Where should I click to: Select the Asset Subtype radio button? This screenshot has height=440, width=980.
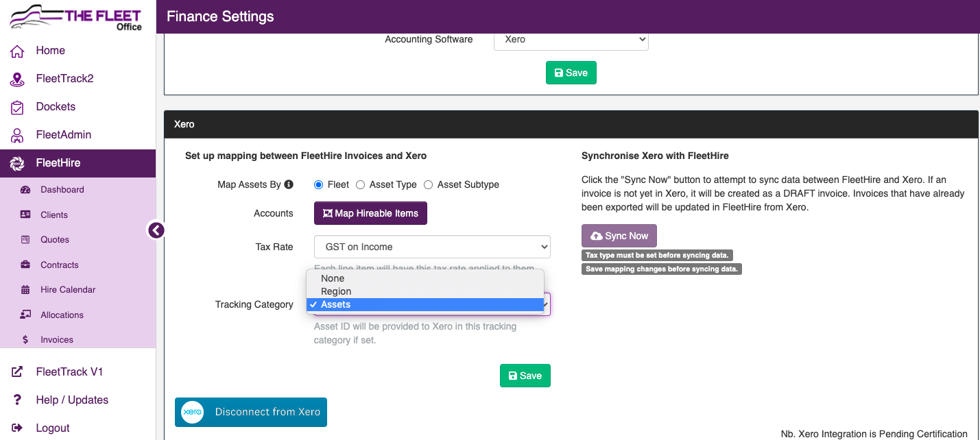click(428, 184)
